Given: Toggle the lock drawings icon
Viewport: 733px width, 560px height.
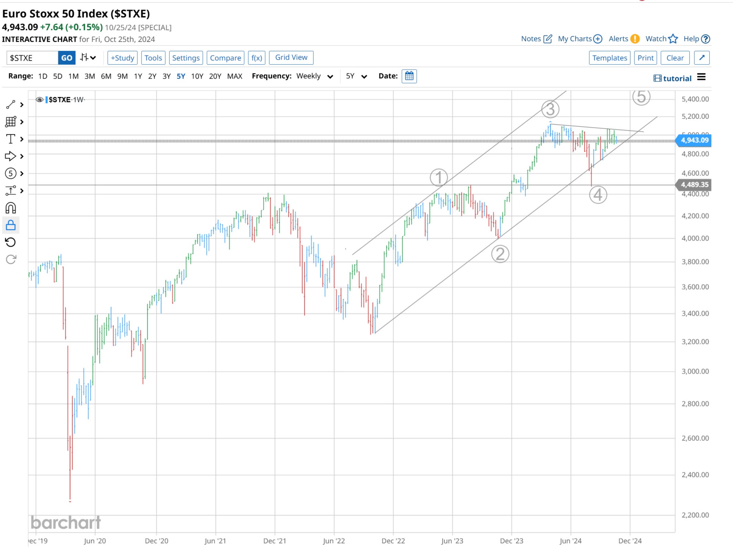Looking at the screenshot, I should (x=11, y=225).
